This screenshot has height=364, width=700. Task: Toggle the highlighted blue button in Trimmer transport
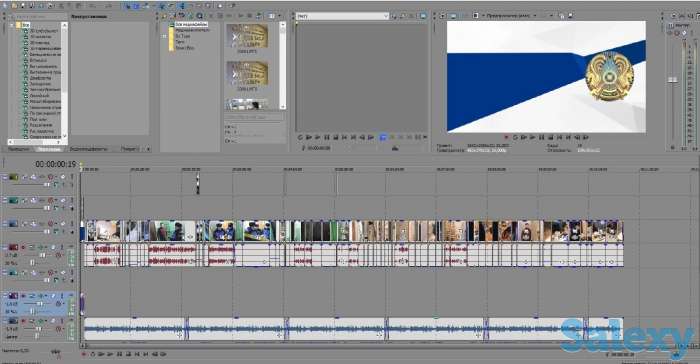[382, 137]
